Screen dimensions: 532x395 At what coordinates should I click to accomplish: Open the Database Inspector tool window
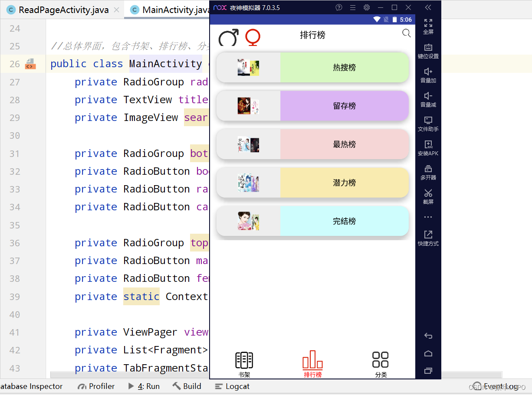coord(31,386)
